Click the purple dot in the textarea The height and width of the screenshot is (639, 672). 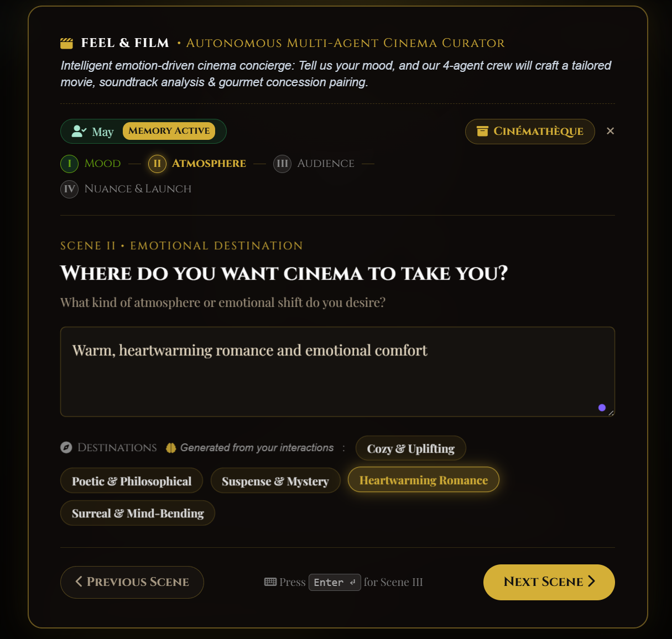coord(602,408)
